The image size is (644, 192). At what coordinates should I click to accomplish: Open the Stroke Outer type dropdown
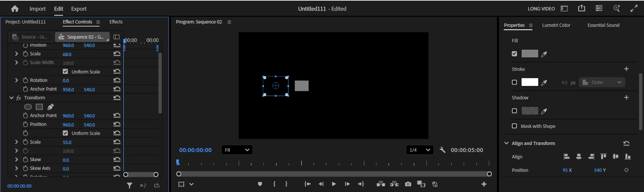(602, 82)
